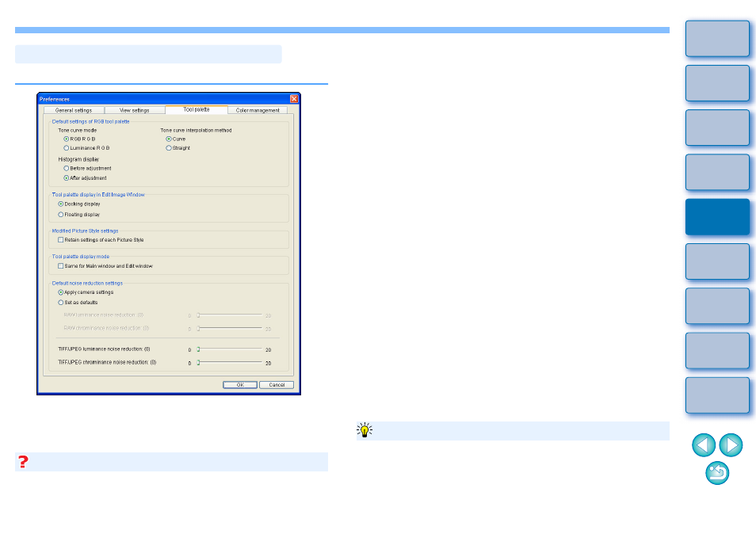
Task: Select Curve interpolation method
Action: click(175, 139)
